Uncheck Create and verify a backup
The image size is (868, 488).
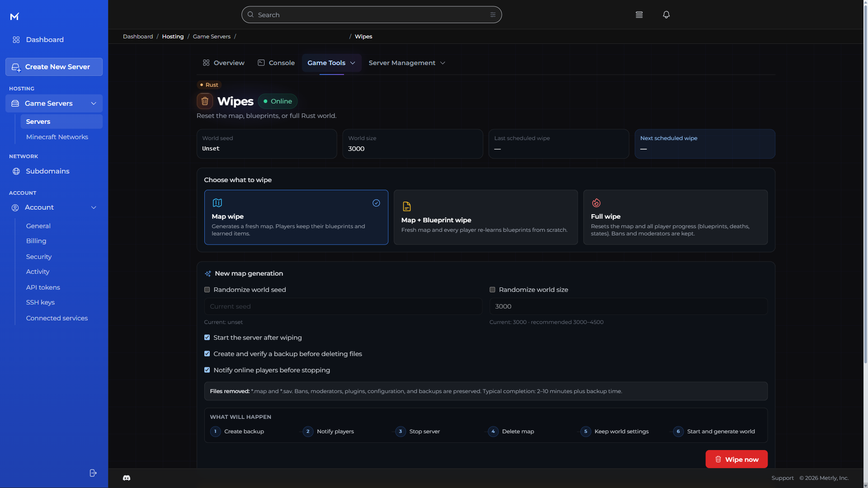[207, 354]
